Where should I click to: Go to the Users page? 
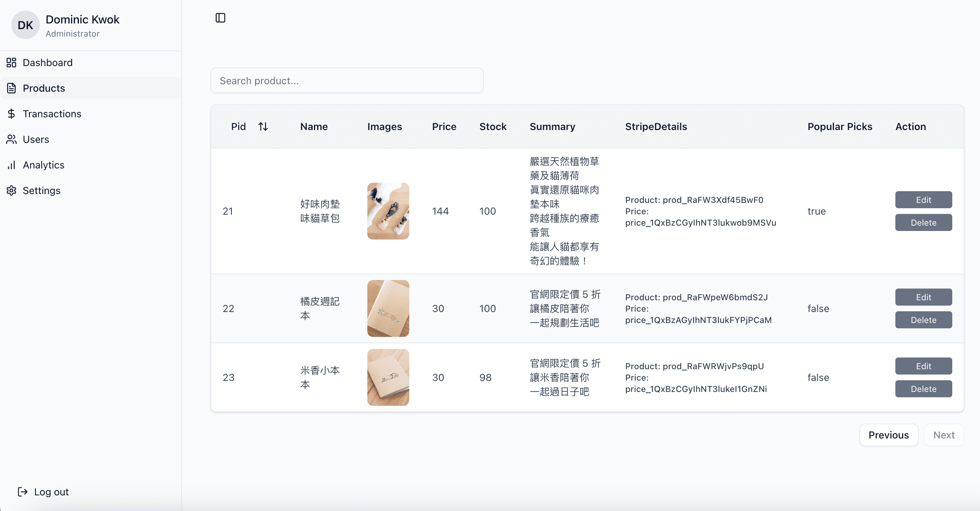[x=36, y=139]
